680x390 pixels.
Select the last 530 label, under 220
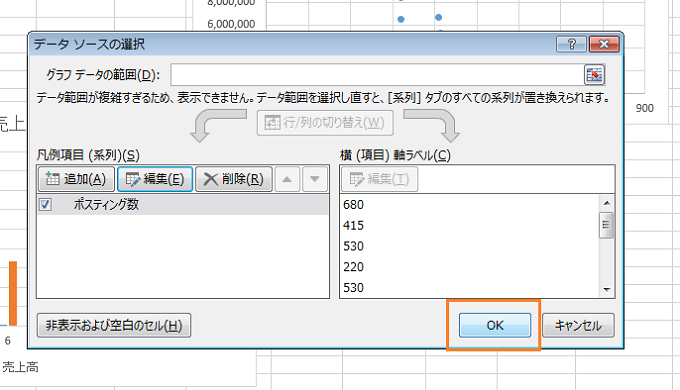(x=353, y=288)
